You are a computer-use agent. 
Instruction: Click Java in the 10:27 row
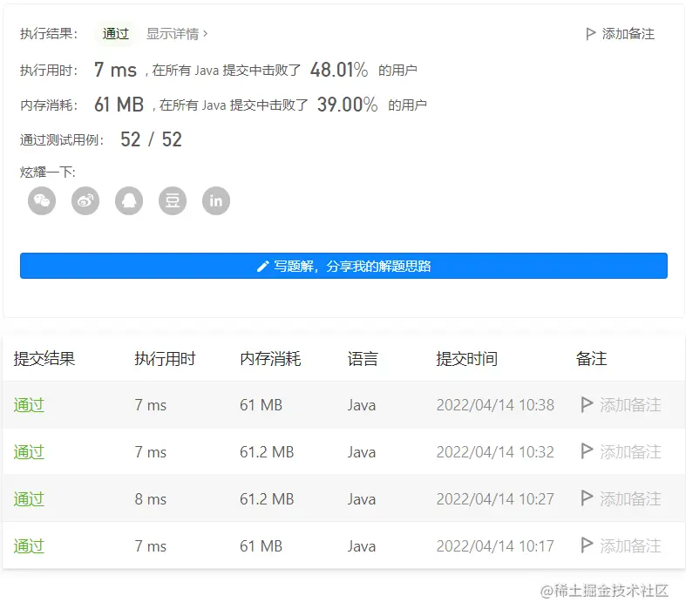click(x=362, y=499)
